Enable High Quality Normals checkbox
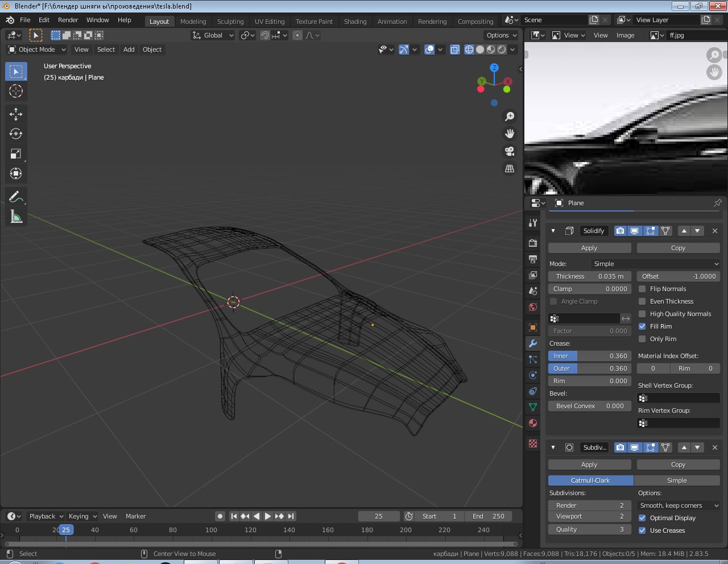 (x=642, y=314)
